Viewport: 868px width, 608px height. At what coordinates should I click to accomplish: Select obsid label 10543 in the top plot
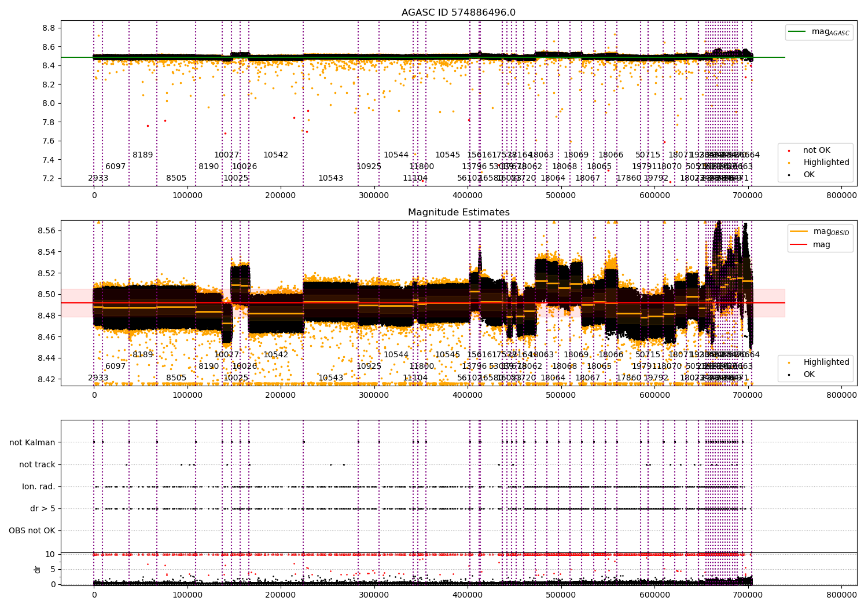pos(331,178)
